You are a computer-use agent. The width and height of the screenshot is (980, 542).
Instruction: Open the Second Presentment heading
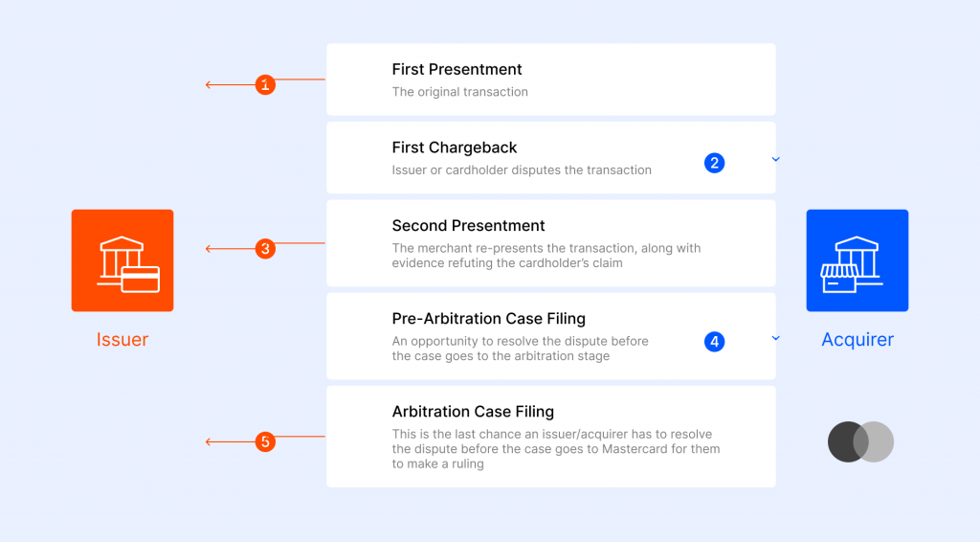click(x=468, y=226)
